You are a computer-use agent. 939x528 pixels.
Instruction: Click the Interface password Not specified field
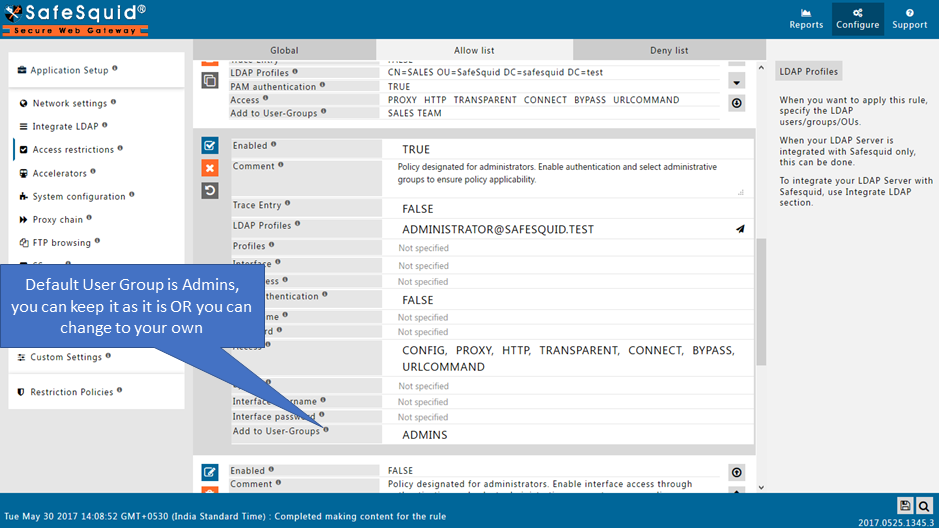[568, 417]
